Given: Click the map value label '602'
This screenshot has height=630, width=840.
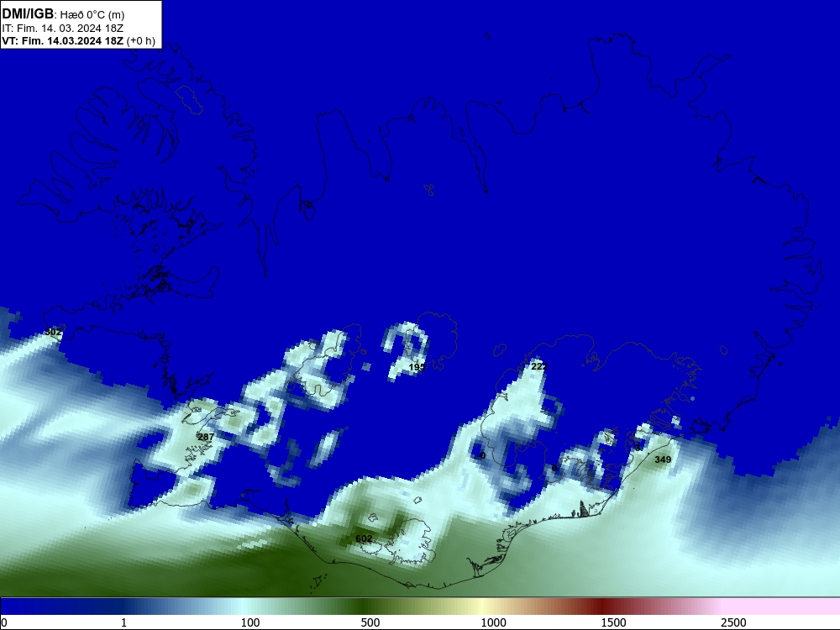Looking at the screenshot, I should 364,538.
